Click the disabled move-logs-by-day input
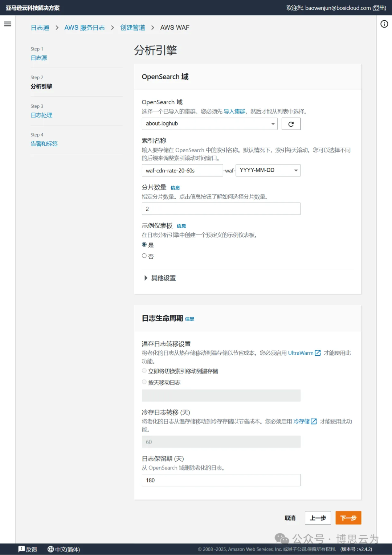This screenshot has height=555, width=392. point(221,396)
